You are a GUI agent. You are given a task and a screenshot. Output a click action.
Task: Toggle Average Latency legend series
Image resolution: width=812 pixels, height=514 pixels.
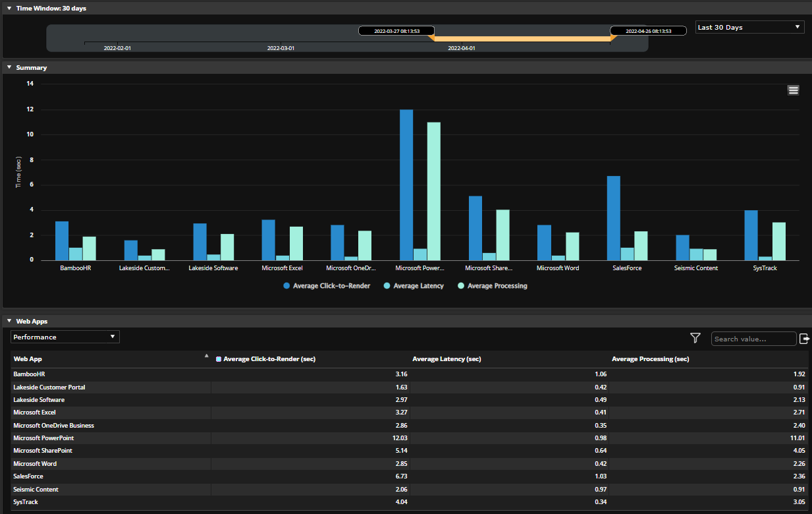point(414,286)
